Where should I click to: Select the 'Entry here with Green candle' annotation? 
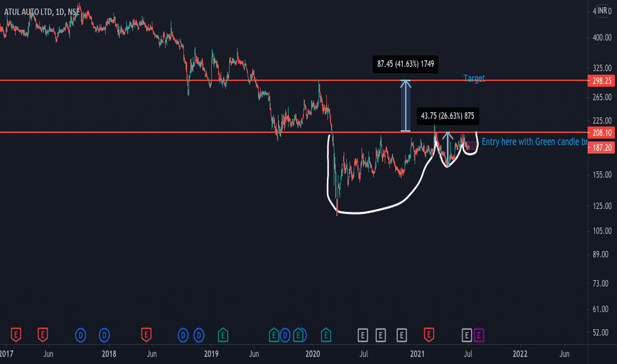(x=534, y=142)
